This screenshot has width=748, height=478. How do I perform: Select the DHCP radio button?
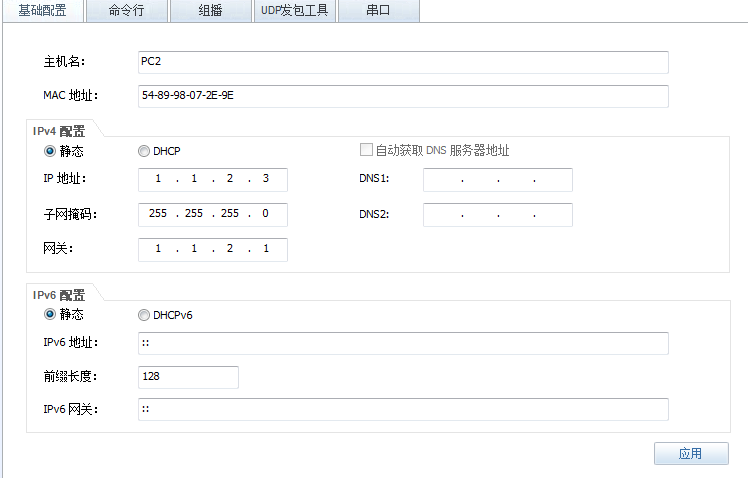(144, 151)
